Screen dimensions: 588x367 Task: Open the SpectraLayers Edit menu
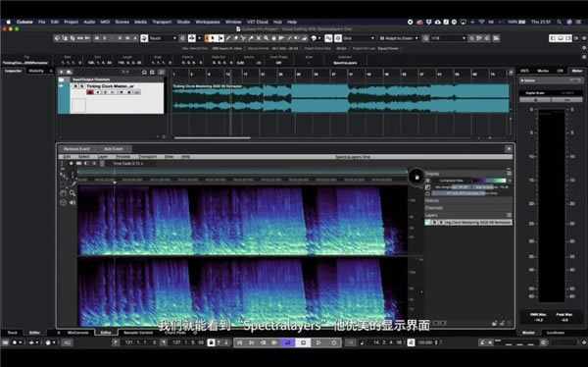pyautogui.click(x=67, y=157)
